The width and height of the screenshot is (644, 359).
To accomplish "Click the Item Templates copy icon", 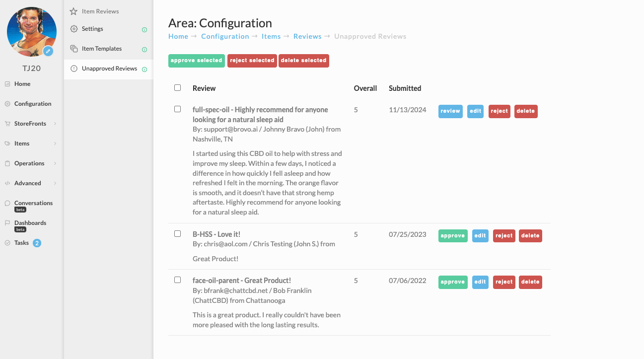I will point(73,49).
